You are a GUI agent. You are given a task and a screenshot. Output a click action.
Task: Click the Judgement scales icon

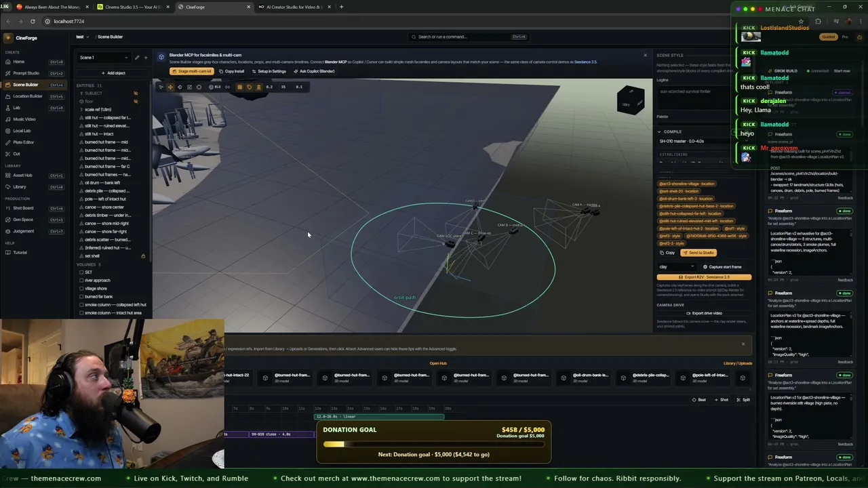click(8, 231)
